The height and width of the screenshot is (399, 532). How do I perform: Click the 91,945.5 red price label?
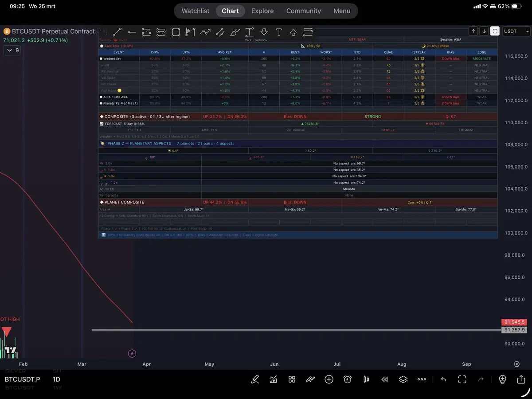tap(514, 322)
